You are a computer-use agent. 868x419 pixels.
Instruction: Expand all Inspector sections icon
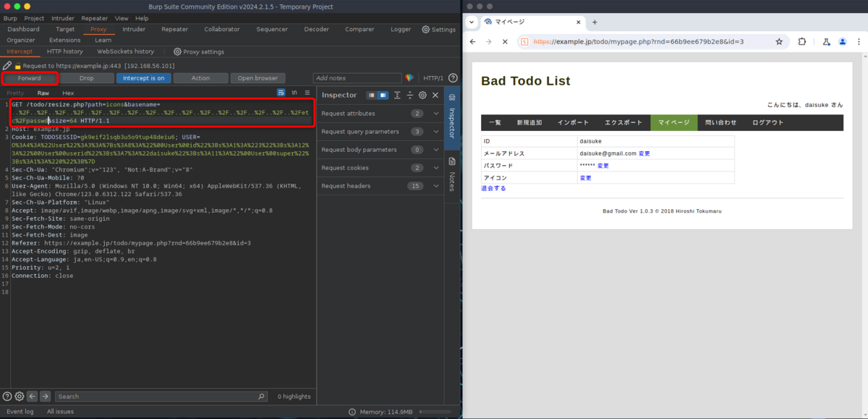[397, 95]
